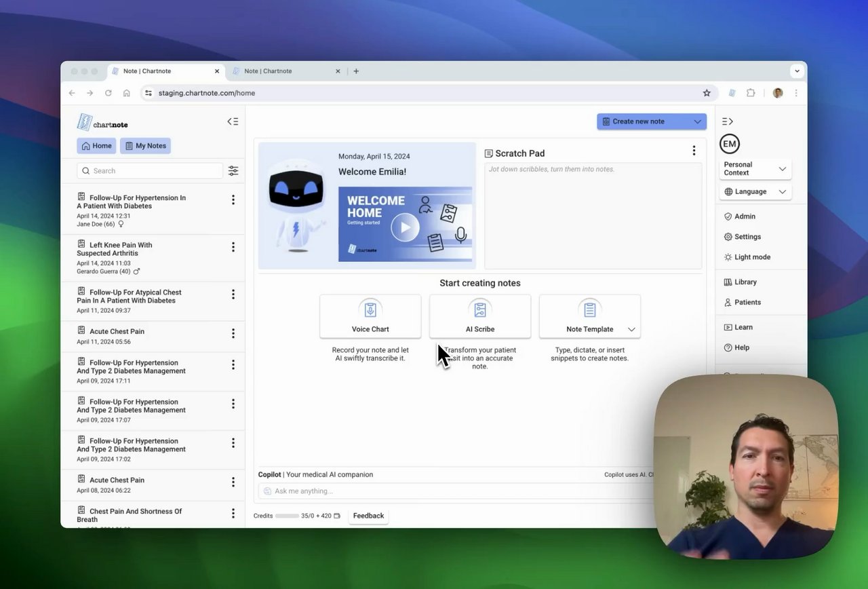
Task: Click the notes Search field
Action: (x=150, y=171)
